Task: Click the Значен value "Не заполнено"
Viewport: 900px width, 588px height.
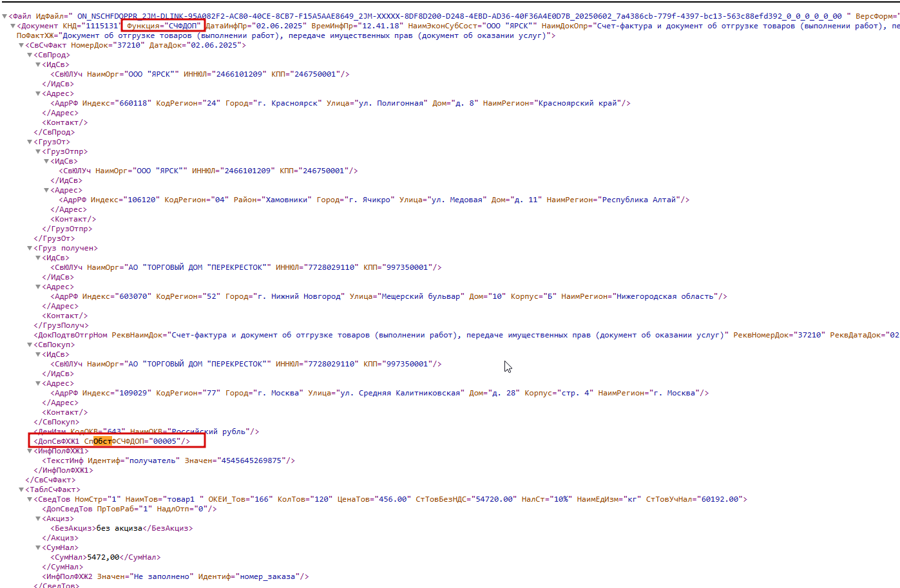Action: (161, 576)
